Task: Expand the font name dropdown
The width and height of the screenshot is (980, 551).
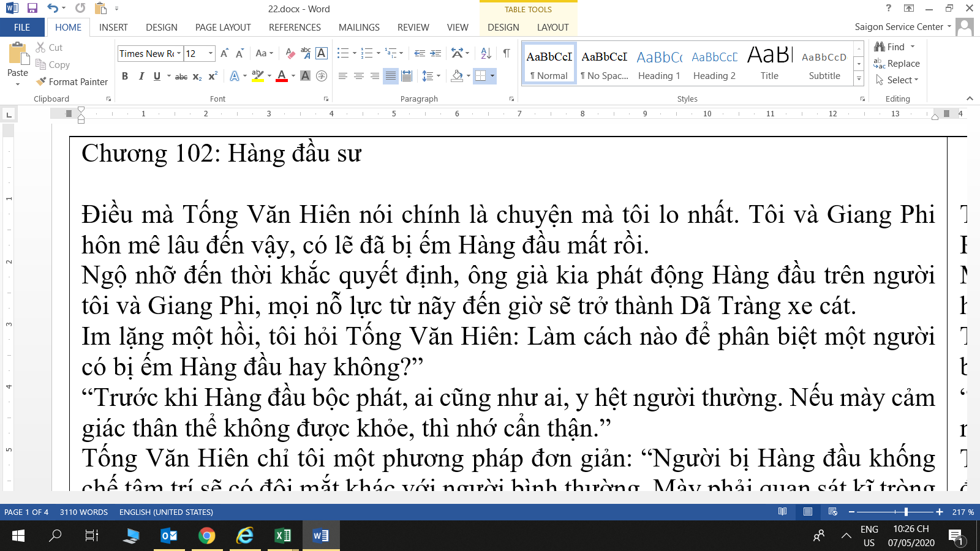Action: 179,53
